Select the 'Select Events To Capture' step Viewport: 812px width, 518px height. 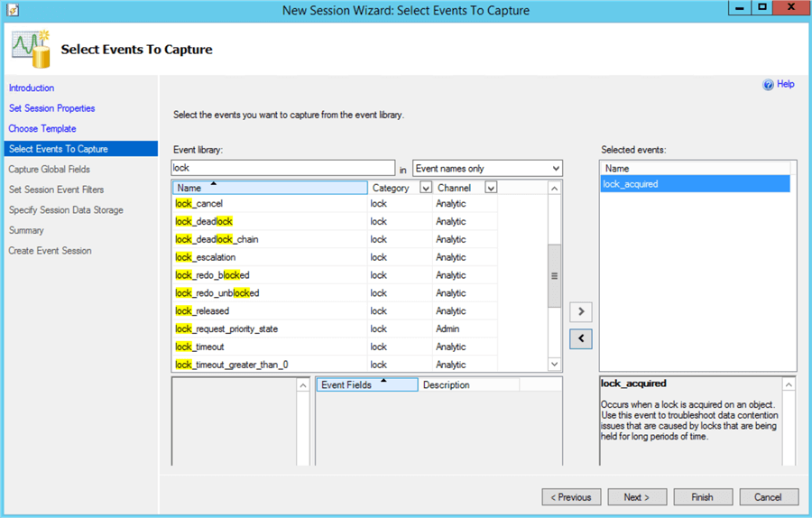[x=81, y=149]
